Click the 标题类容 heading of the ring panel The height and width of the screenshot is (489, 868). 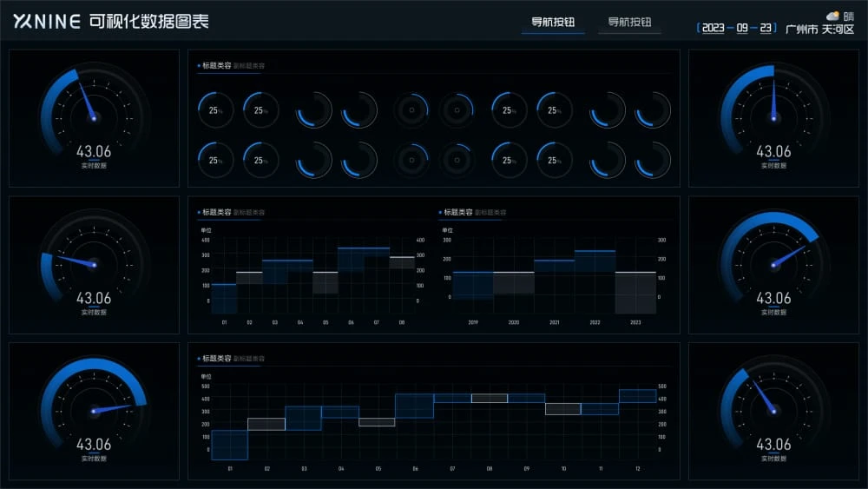215,65
